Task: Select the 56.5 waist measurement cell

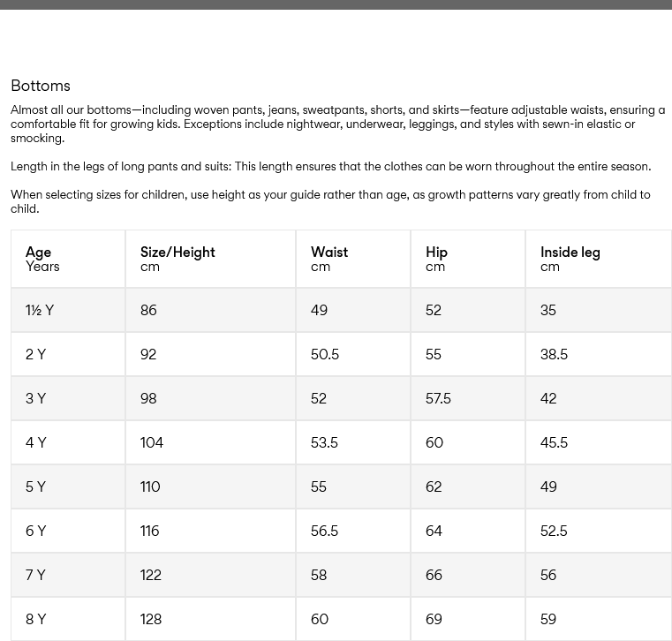Action: pyautogui.click(x=325, y=531)
